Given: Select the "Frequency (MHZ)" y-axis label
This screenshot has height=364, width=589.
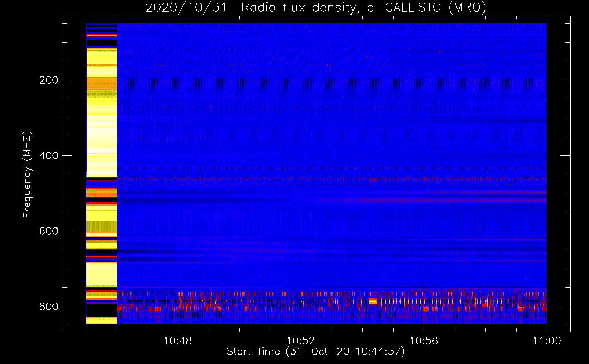Looking at the screenshot, I should (27, 175).
